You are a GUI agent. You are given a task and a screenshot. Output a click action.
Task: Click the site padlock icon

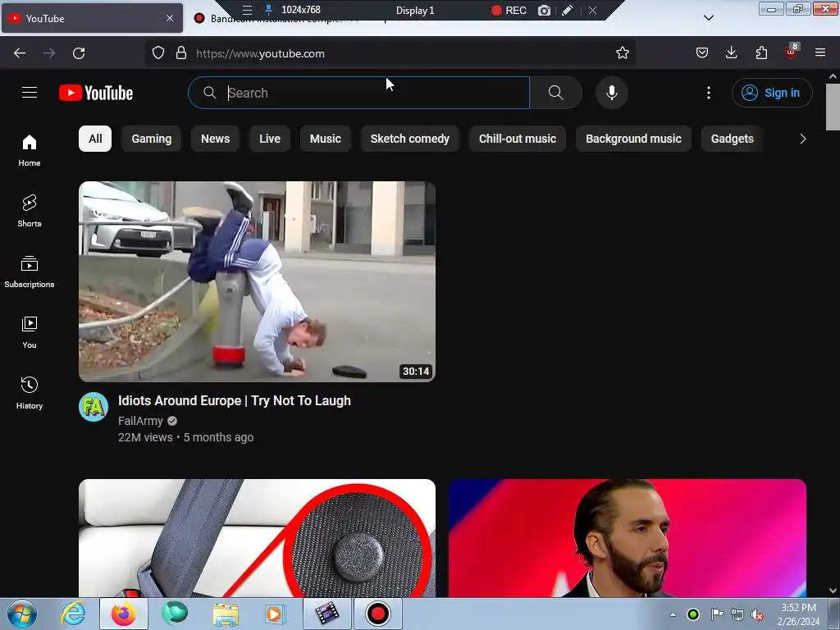[181, 53]
